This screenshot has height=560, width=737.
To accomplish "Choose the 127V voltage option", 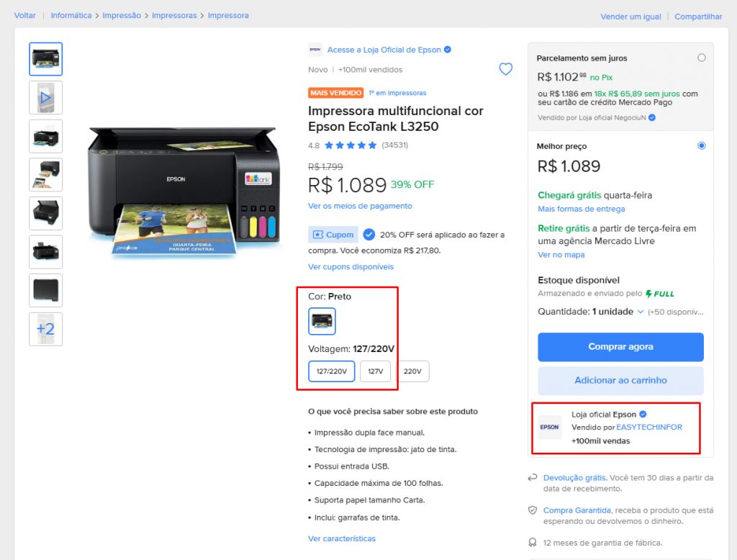I will (375, 371).
